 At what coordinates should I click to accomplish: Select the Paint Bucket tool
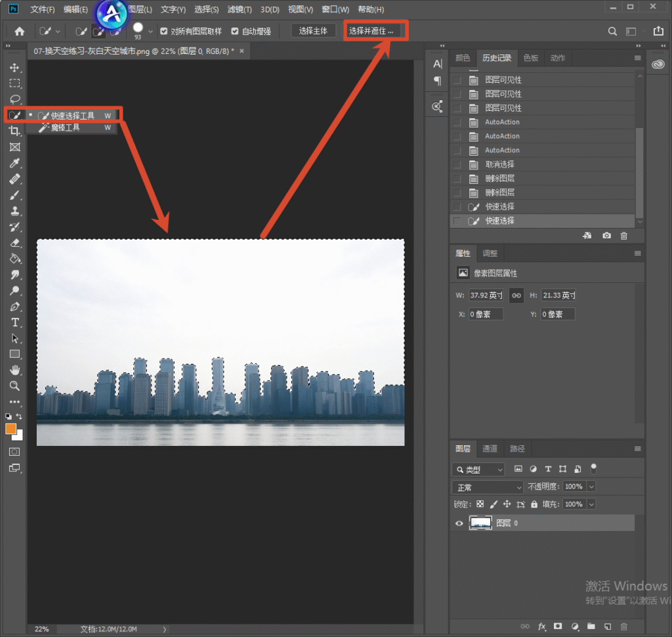(14, 259)
